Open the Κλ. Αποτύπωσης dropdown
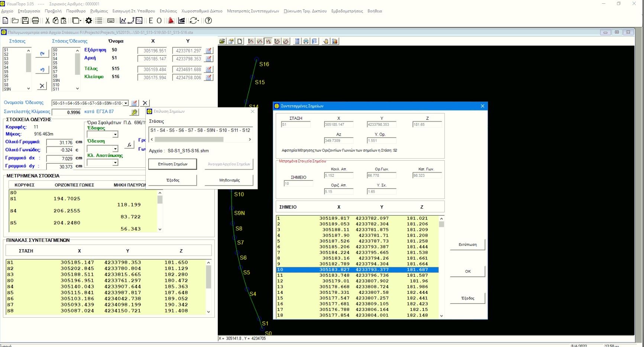Viewport: 644px width, 347px height. tap(115, 163)
